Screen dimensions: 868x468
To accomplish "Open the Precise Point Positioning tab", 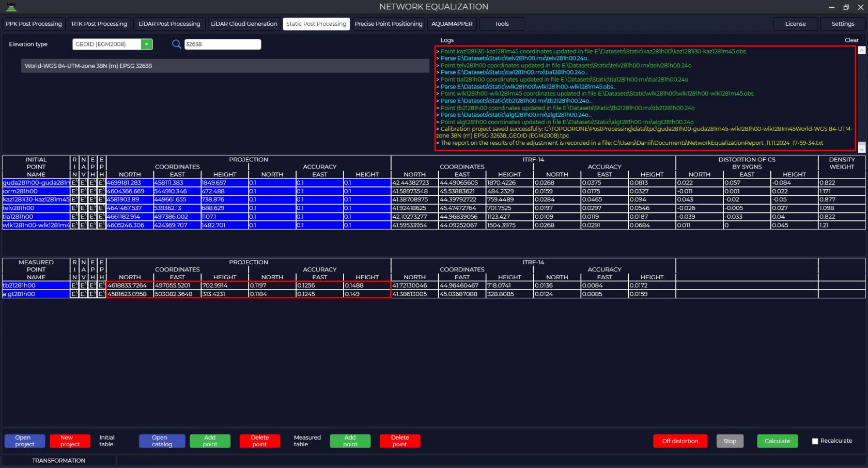I will (389, 24).
